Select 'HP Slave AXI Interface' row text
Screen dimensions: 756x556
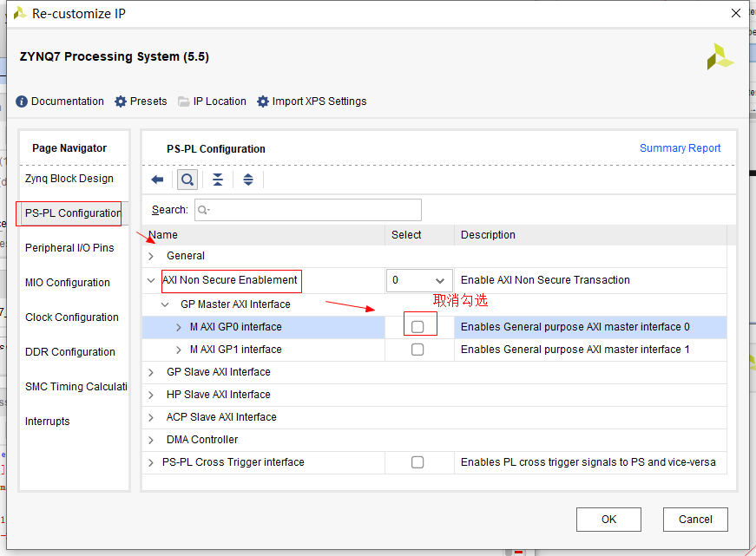coord(219,395)
